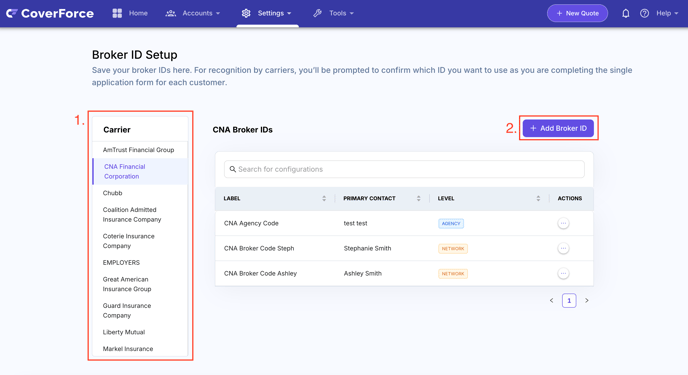Go to next page arrow

[587, 300]
